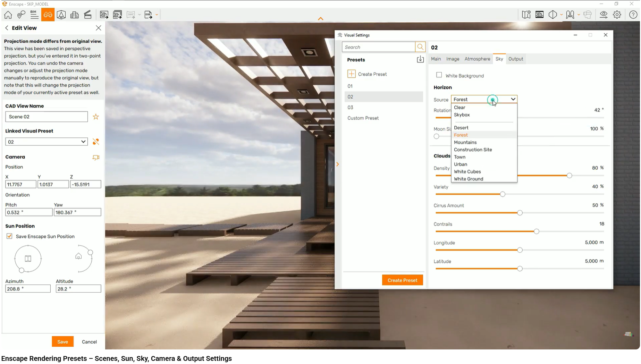Open the Output tab

[516, 59]
